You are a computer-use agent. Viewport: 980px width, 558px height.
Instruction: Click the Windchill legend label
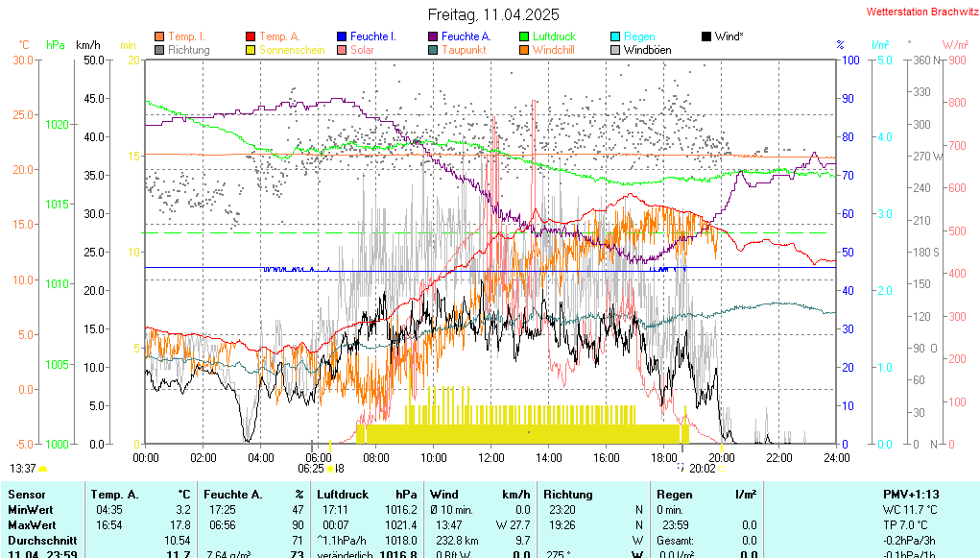554,50
